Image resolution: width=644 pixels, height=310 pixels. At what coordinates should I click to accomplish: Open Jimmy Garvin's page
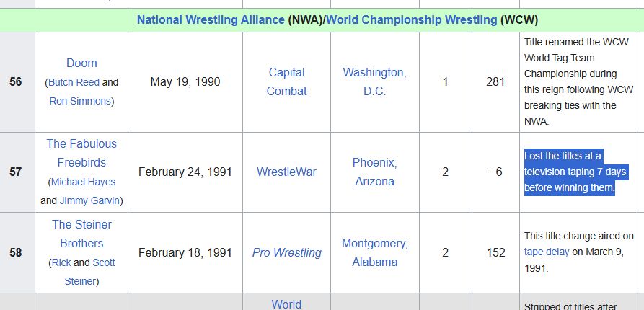[89, 201]
